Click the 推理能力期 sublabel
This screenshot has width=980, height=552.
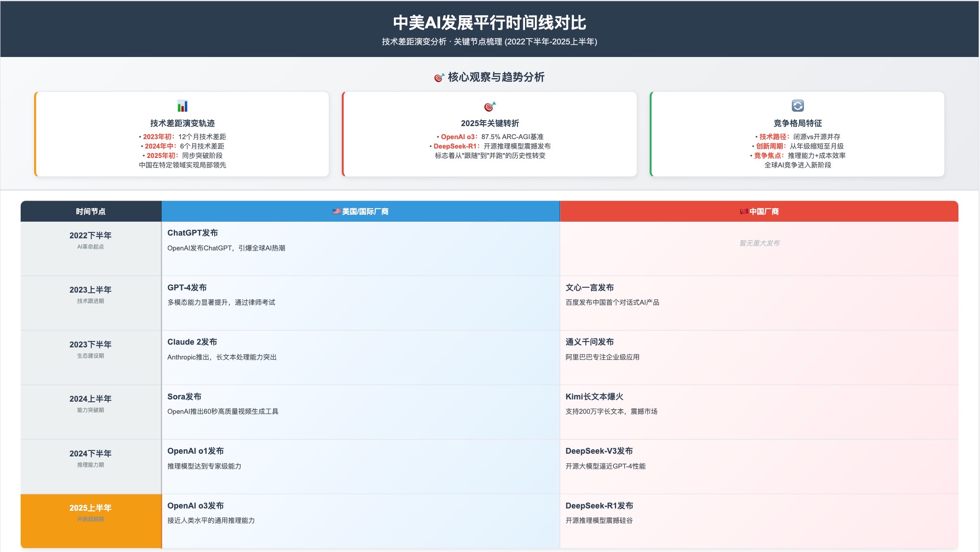pyautogui.click(x=90, y=465)
